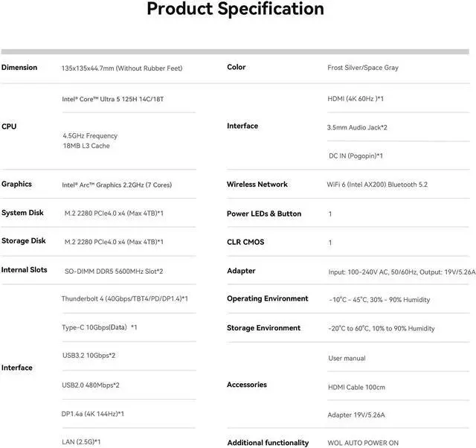This screenshot has width=476, height=448.
Task: Click the Frost Silver/Space Gray color value
Action: [x=363, y=68]
